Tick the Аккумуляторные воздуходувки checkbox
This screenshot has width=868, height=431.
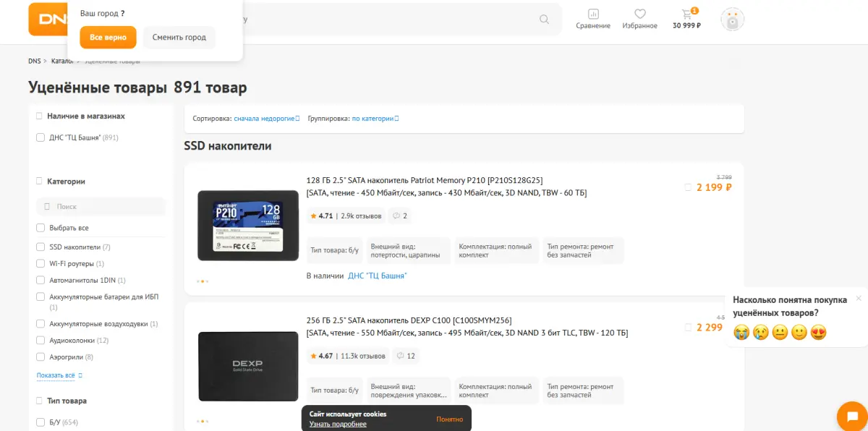41,323
